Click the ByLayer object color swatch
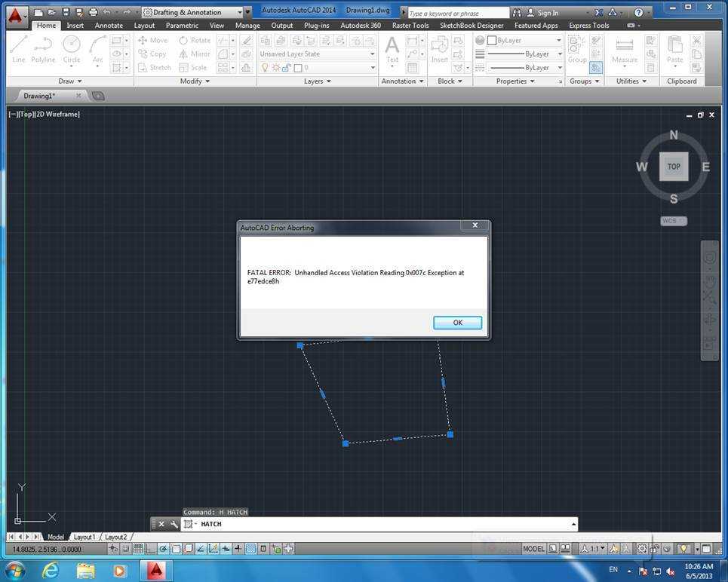 492,41
